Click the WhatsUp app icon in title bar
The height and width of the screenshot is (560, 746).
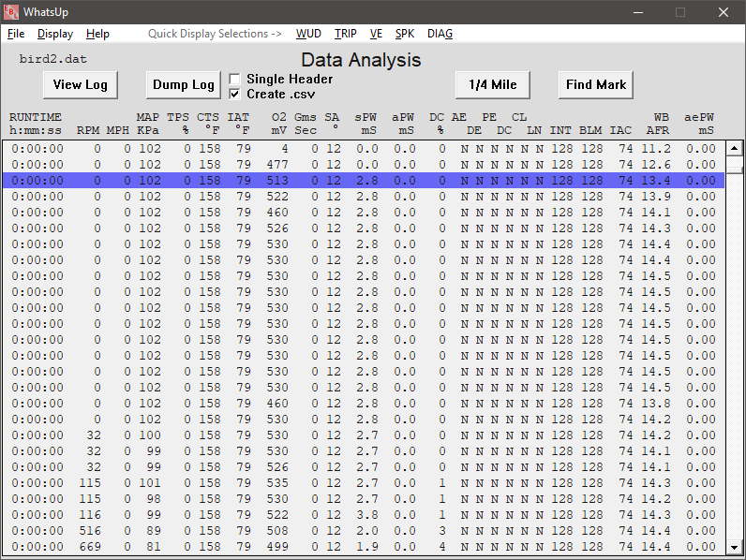10,12
